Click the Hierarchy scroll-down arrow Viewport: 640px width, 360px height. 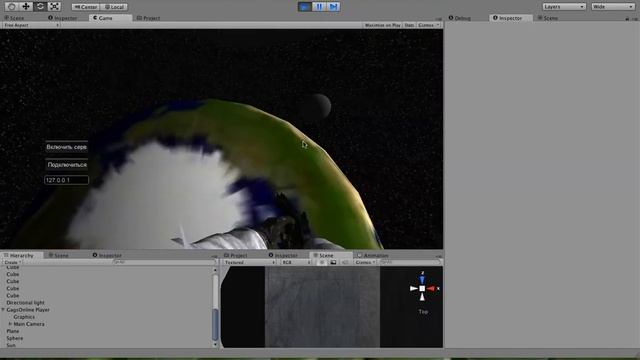coord(216,344)
